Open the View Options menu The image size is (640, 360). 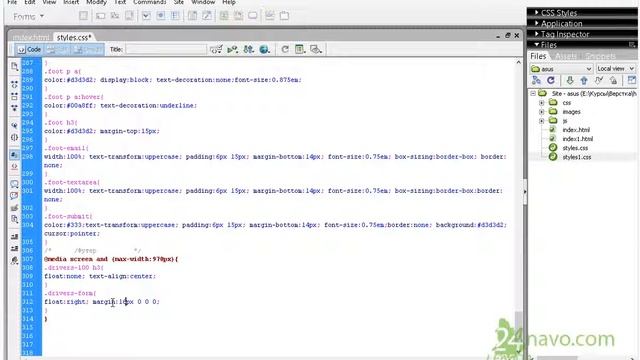tap(300, 49)
